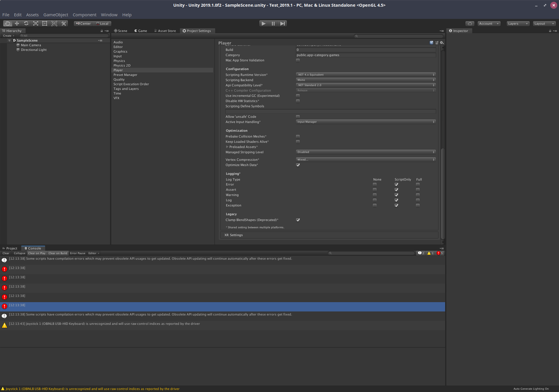The height and width of the screenshot is (392, 559).
Task: Enable Allow 'unsafe' Code checkbox
Action: 298,117
